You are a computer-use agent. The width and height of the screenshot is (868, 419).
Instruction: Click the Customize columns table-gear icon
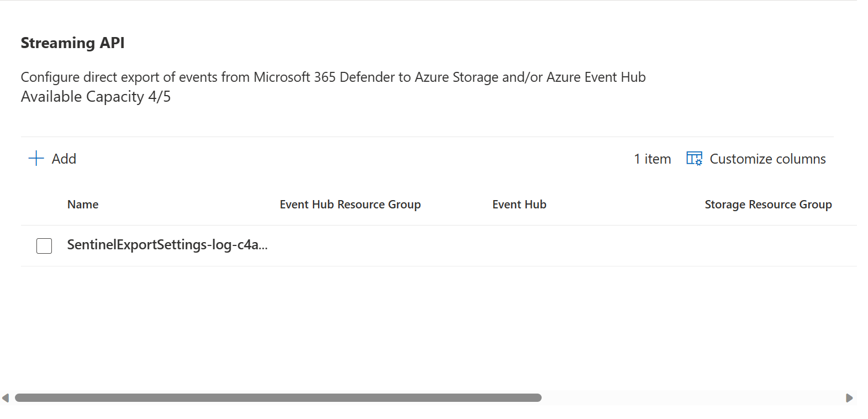694,159
